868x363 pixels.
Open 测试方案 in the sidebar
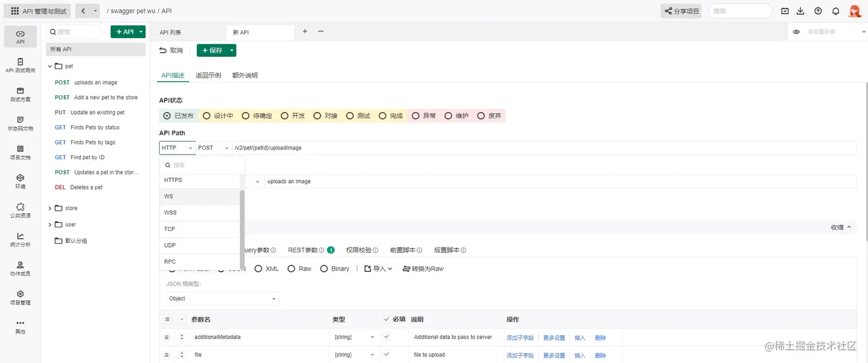(20, 95)
